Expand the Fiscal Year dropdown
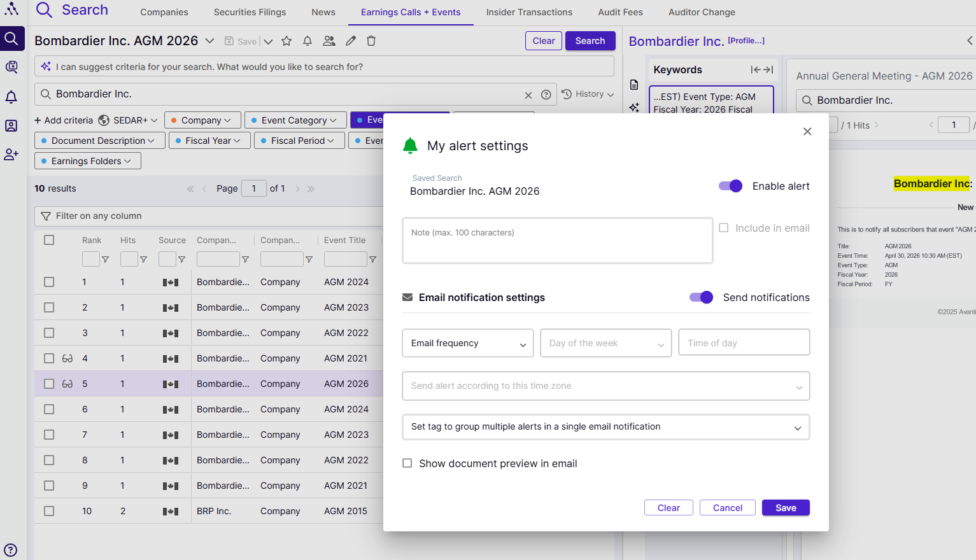976x560 pixels. pyautogui.click(x=209, y=141)
